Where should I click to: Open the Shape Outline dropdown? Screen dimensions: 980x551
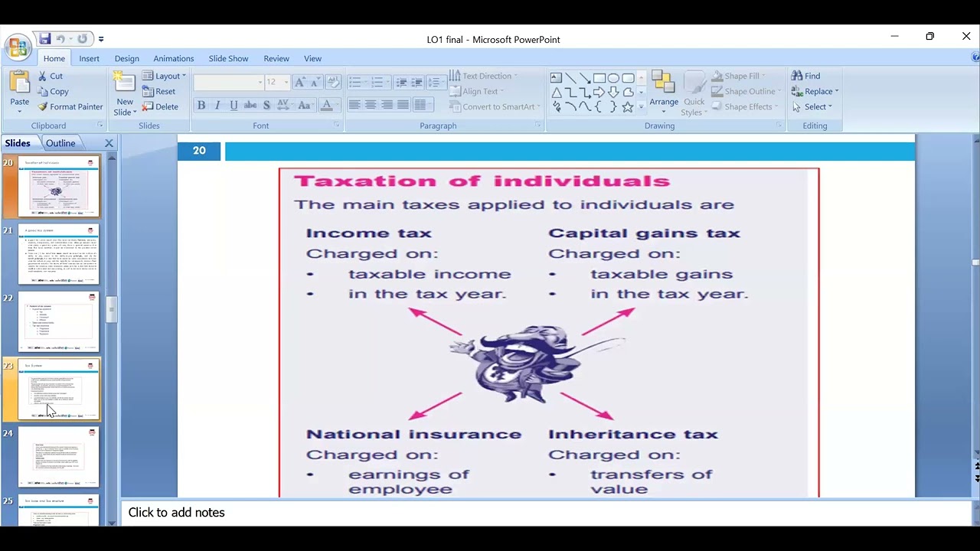click(x=746, y=91)
